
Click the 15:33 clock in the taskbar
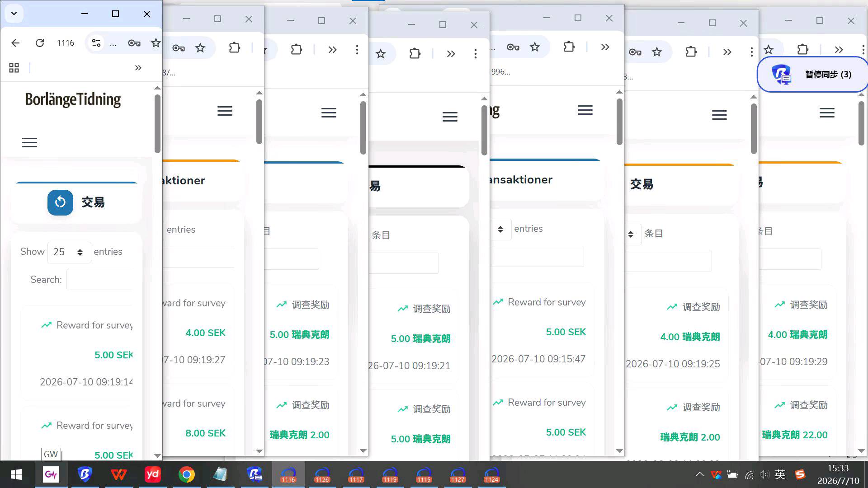point(838,469)
